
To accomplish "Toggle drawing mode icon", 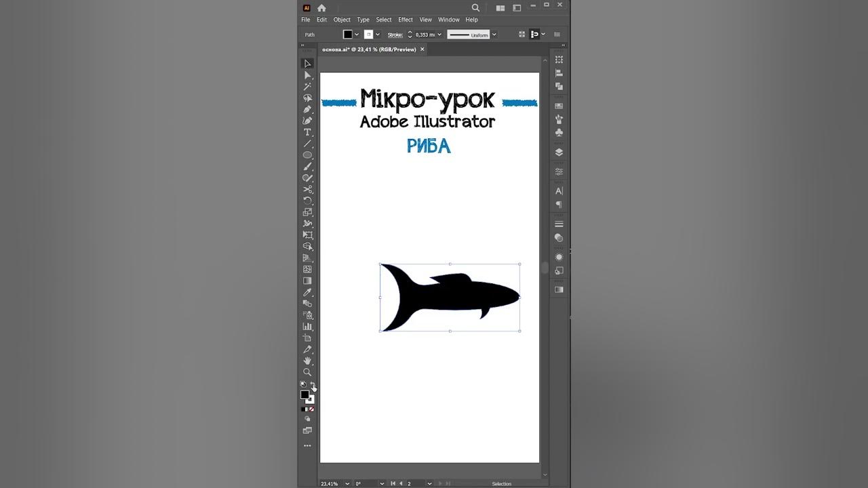I will point(307,420).
